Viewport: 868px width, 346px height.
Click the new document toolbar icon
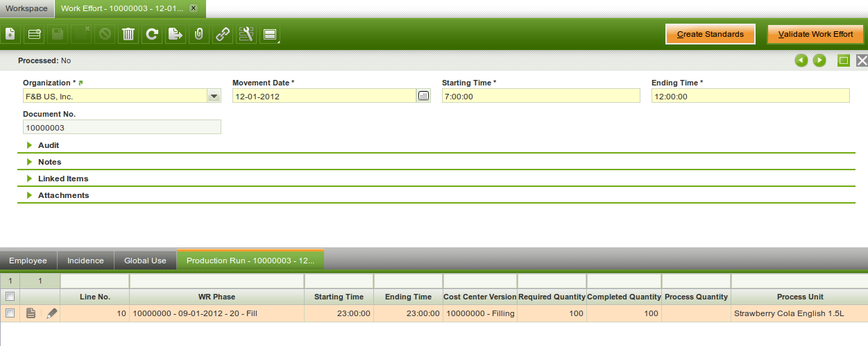(10, 34)
